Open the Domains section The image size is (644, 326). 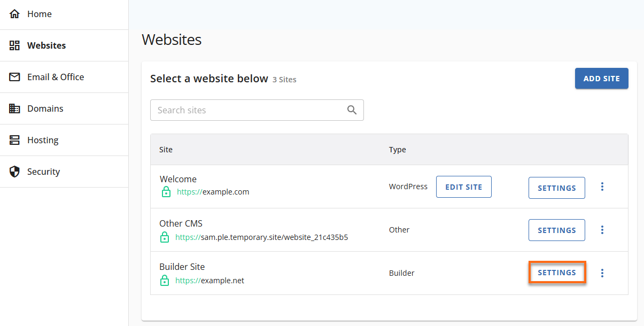64,108
